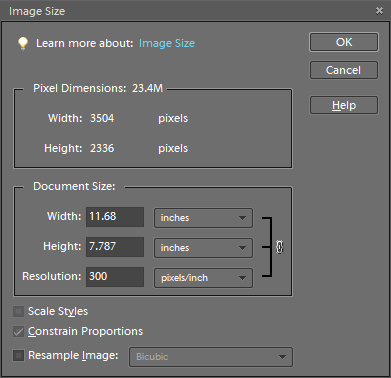This screenshot has width=391, height=378.
Task: Toggle the Scale Styles checkbox
Action: (x=18, y=312)
